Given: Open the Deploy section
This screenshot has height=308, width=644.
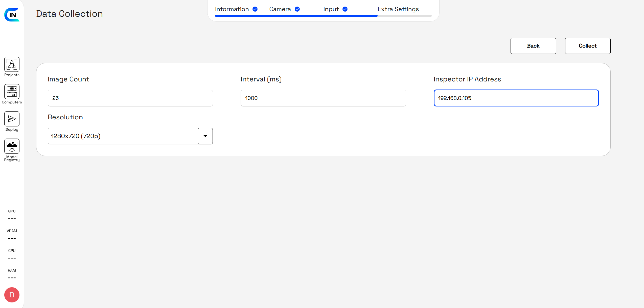Looking at the screenshot, I should point(12,119).
